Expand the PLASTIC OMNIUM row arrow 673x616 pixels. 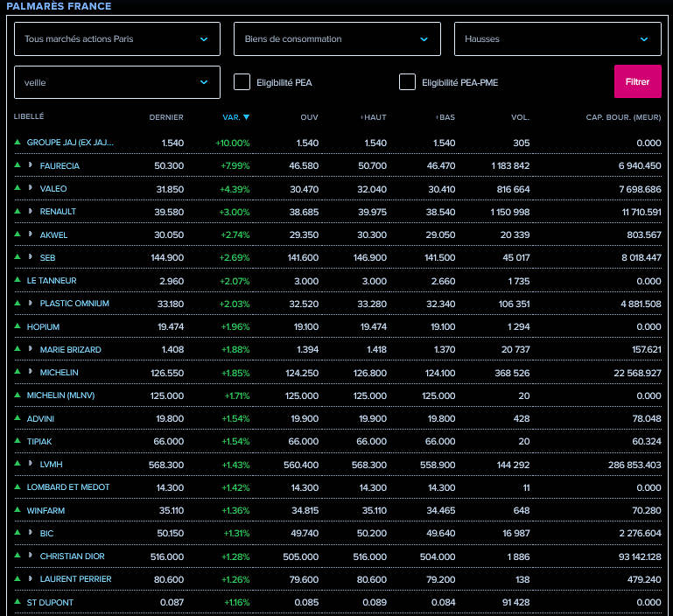(30, 303)
